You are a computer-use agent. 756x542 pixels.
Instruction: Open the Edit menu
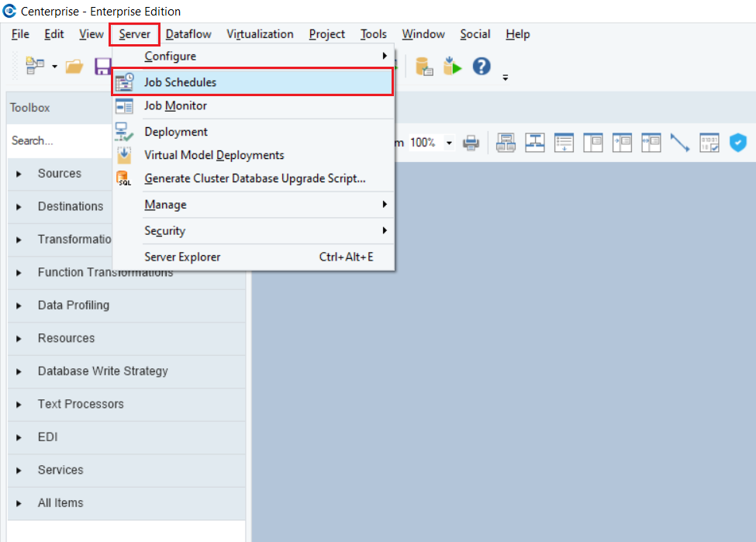coord(54,34)
